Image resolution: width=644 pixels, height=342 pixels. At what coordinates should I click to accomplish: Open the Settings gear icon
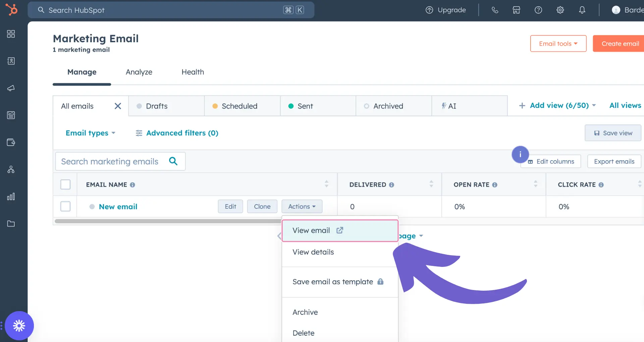[560, 10]
